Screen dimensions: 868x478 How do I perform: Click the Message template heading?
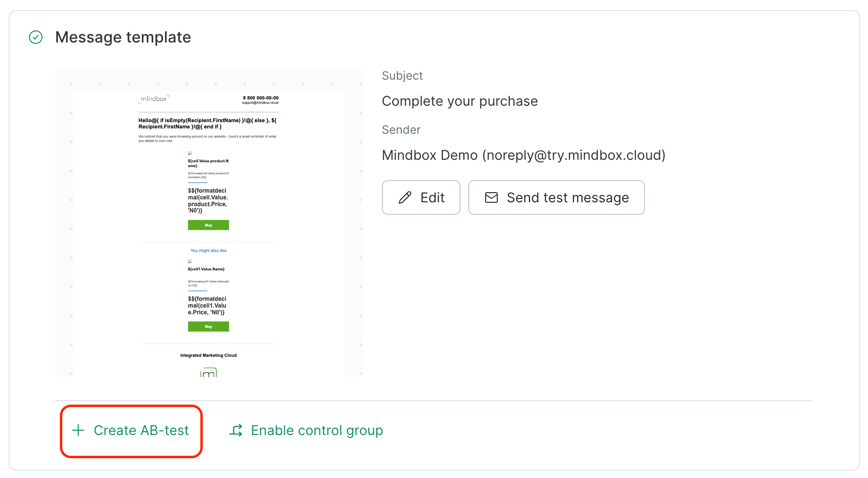pyautogui.click(x=123, y=37)
